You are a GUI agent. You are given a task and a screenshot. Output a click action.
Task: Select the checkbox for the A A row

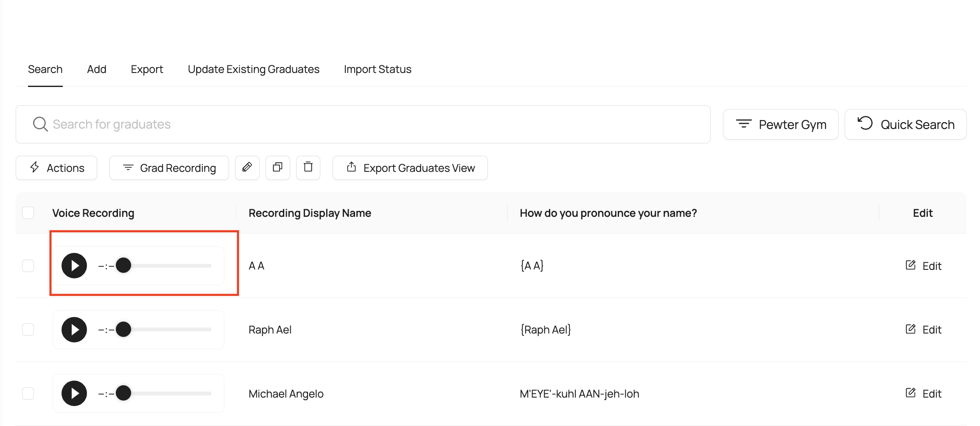point(28,266)
